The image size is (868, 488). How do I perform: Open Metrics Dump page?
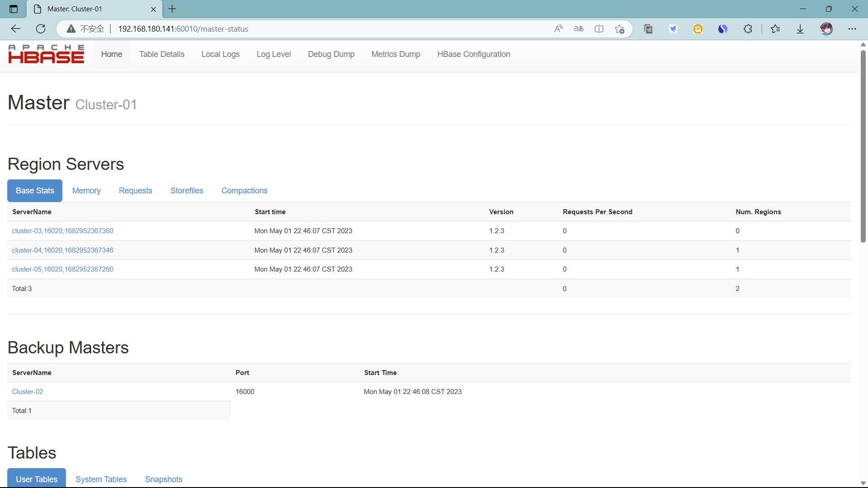[396, 54]
